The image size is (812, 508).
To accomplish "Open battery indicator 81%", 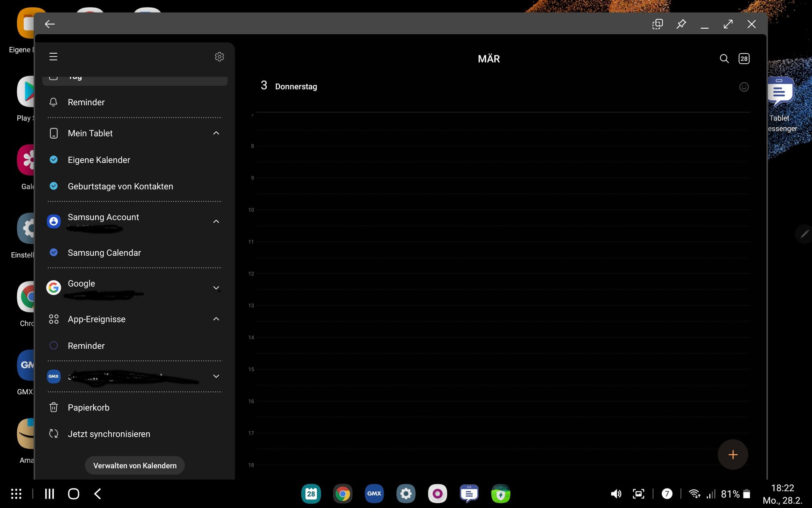I will pos(736,494).
